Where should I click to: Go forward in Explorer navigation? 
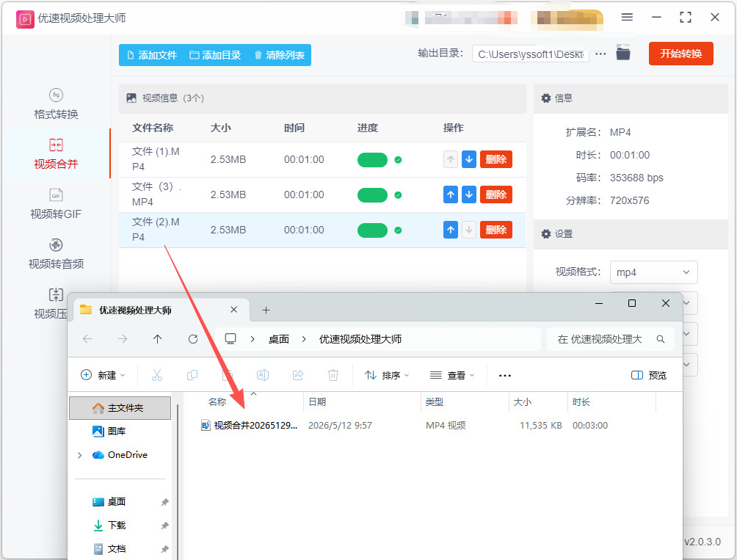[x=123, y=339]
